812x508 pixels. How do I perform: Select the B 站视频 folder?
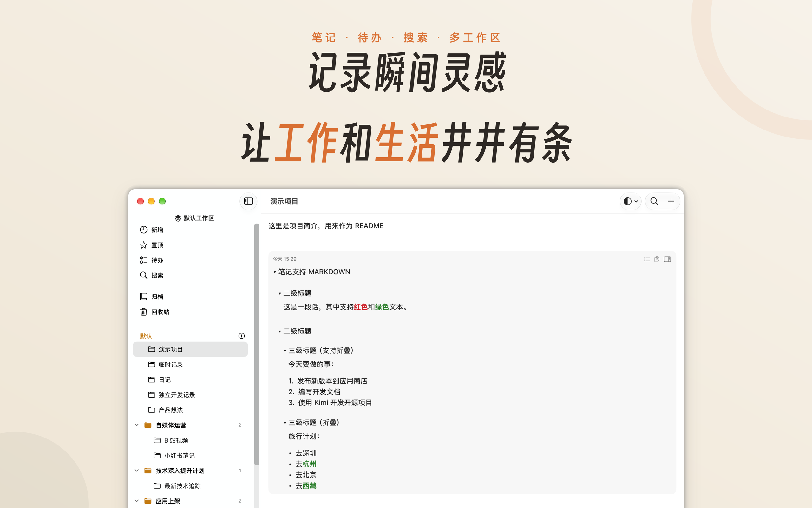190,440
